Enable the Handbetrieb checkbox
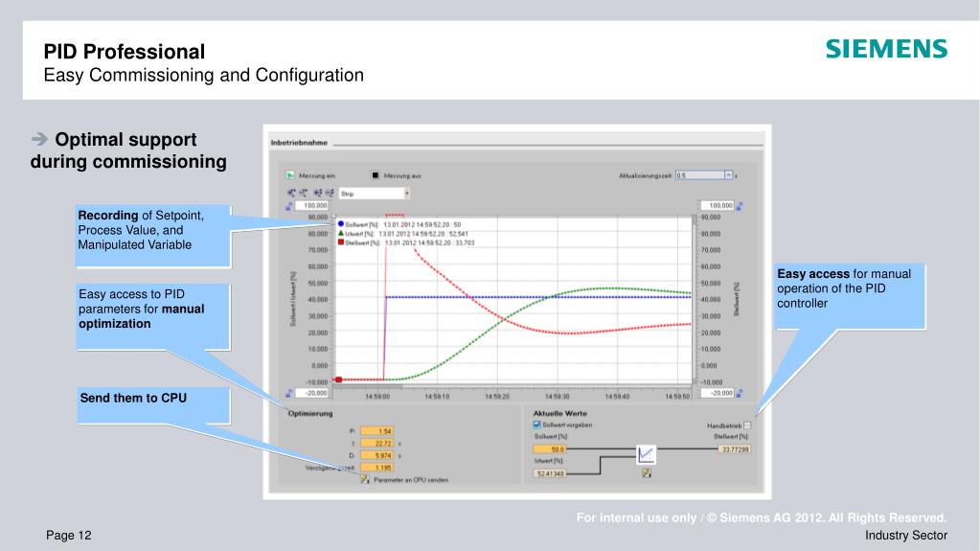Screen dimensions: 980x551 click(x=747, y=425)
